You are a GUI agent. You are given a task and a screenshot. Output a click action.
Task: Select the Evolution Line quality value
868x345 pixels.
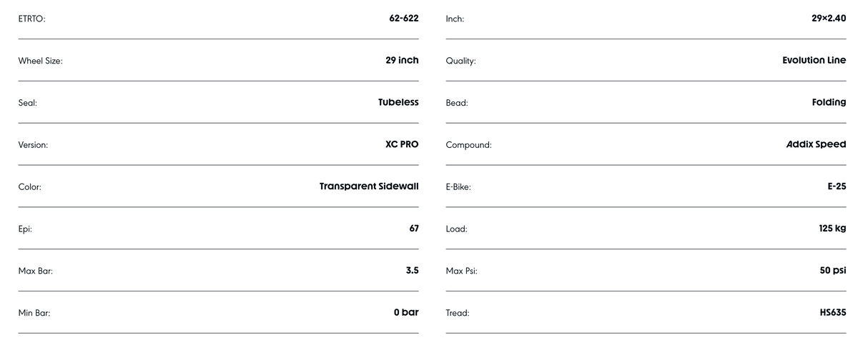[x=814, y=60]
